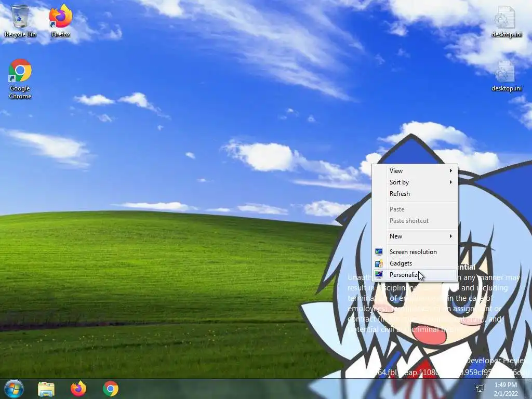The width and height of the screenshot is (532, 399).
Task: Launch Firefox from the taskbar
Action: [x=78, y=389]
